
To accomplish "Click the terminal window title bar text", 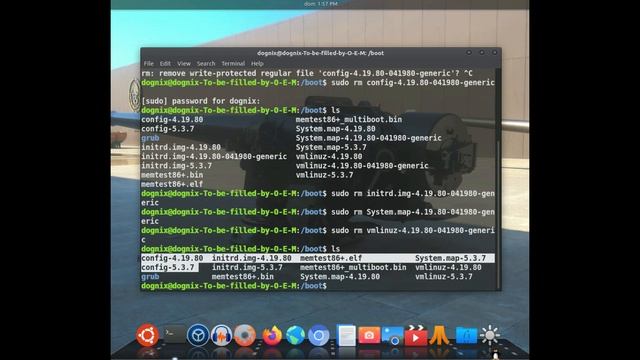I will [x=320, y=53].
